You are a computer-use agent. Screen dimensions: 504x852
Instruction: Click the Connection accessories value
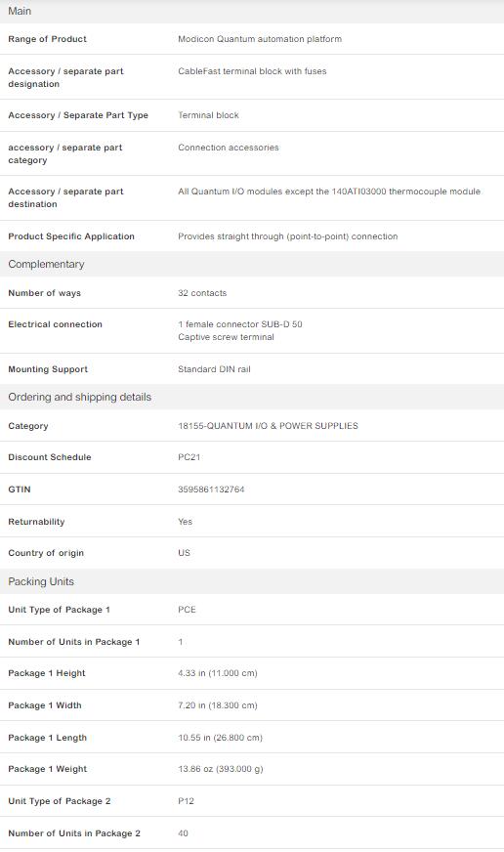(229, 148)
